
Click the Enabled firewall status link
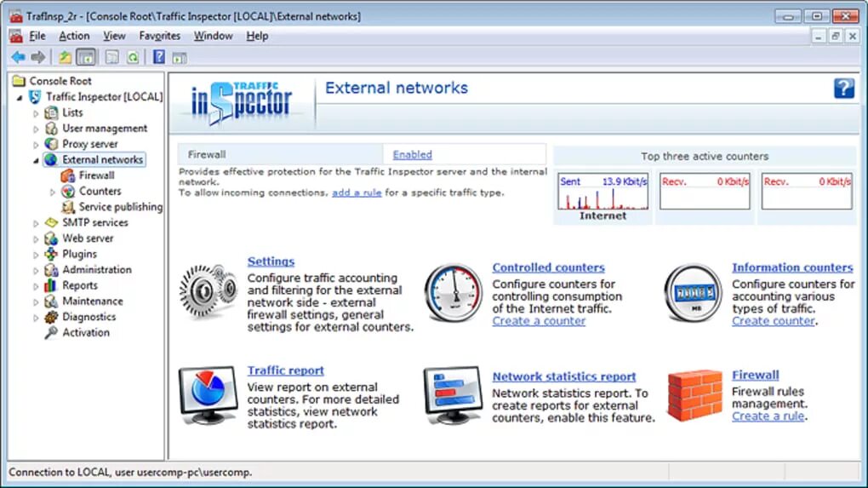(x=413, y=154)
